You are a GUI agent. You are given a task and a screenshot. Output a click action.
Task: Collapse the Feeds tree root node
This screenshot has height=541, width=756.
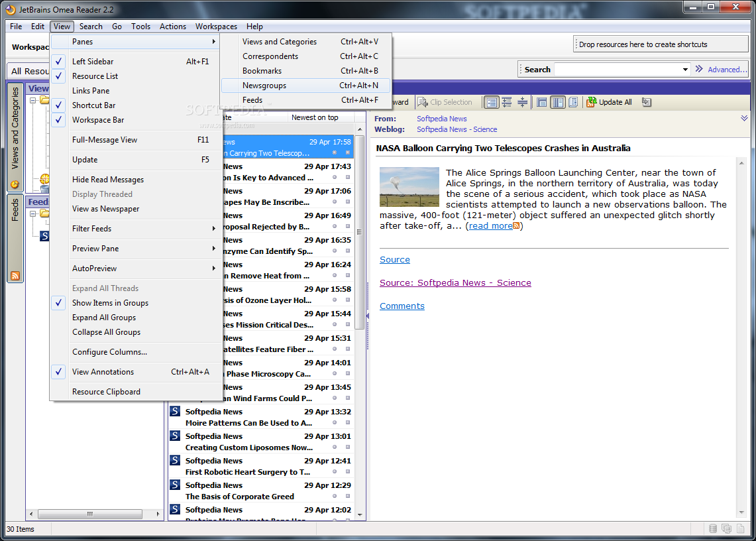(32, 213)
